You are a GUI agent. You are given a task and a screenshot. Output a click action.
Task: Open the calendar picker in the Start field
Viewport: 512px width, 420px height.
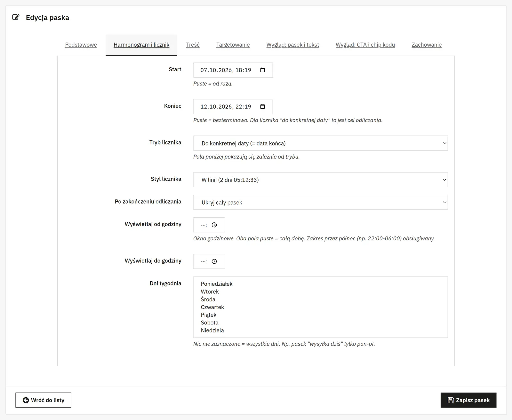tap(263, 70)
